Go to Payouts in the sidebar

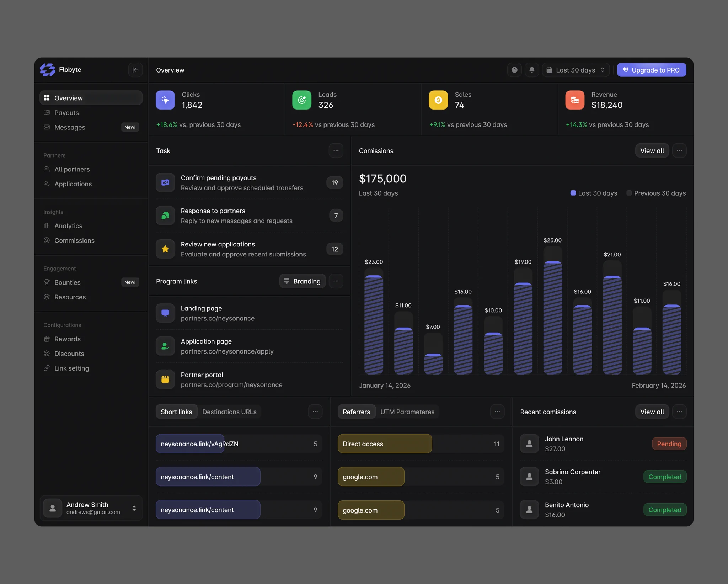tap(91, 113)
